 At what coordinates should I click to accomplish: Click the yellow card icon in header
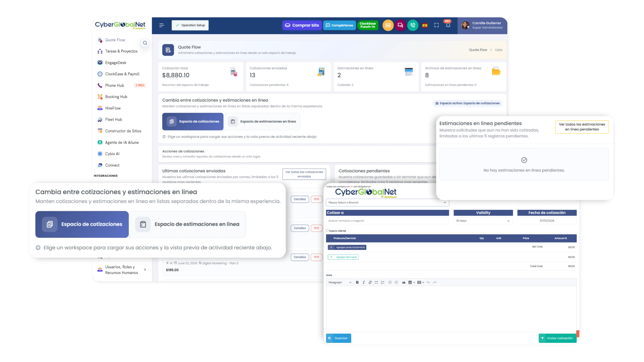tap(388, 25)
